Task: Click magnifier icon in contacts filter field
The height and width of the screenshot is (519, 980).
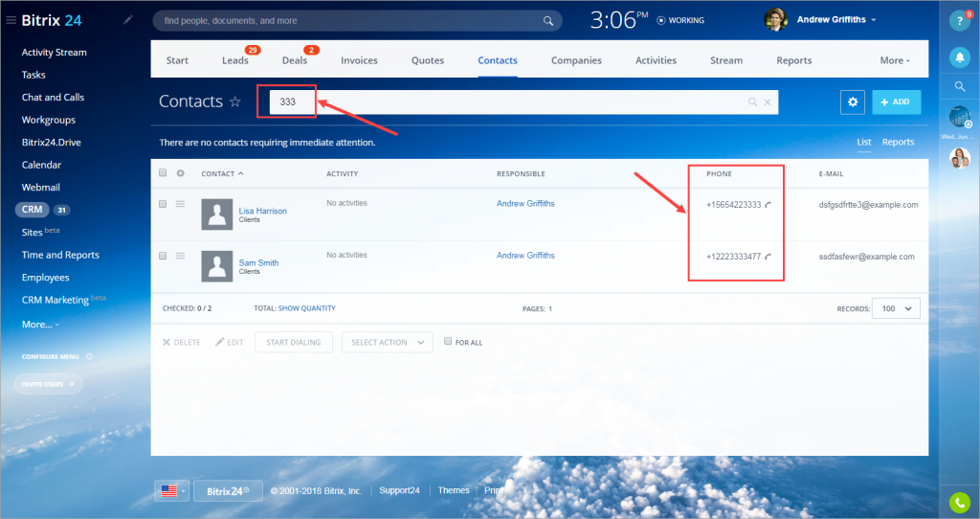Action: click(752, 102)
